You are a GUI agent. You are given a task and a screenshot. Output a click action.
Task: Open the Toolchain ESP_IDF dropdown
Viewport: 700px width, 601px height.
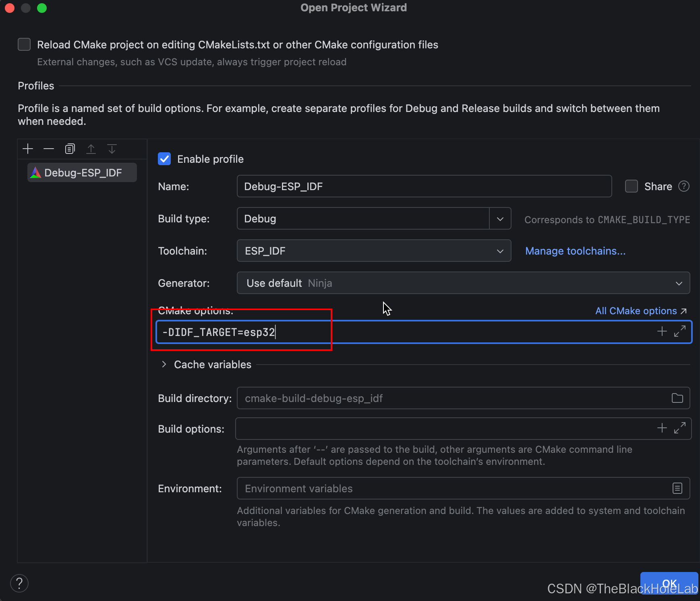click(x=374, y=251)
